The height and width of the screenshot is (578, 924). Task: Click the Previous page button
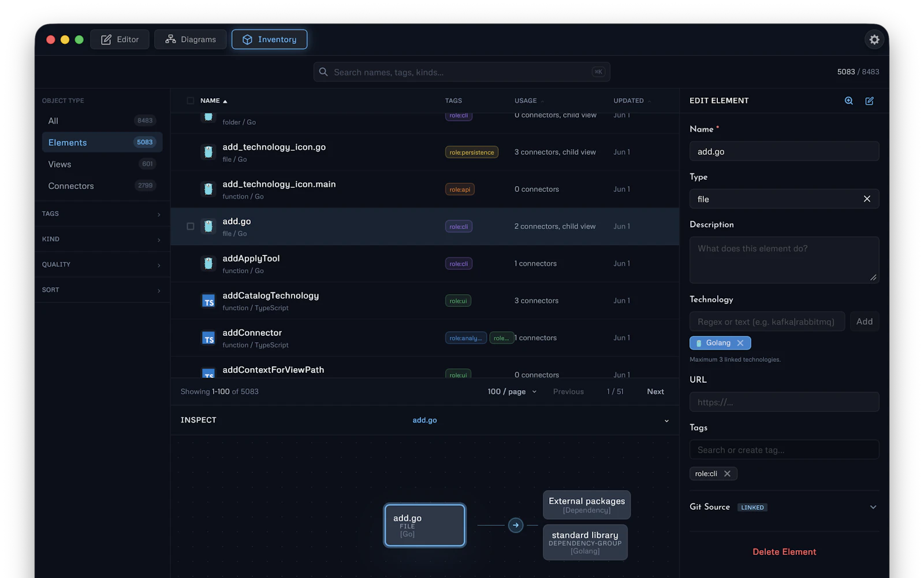(x=568, y=391)
